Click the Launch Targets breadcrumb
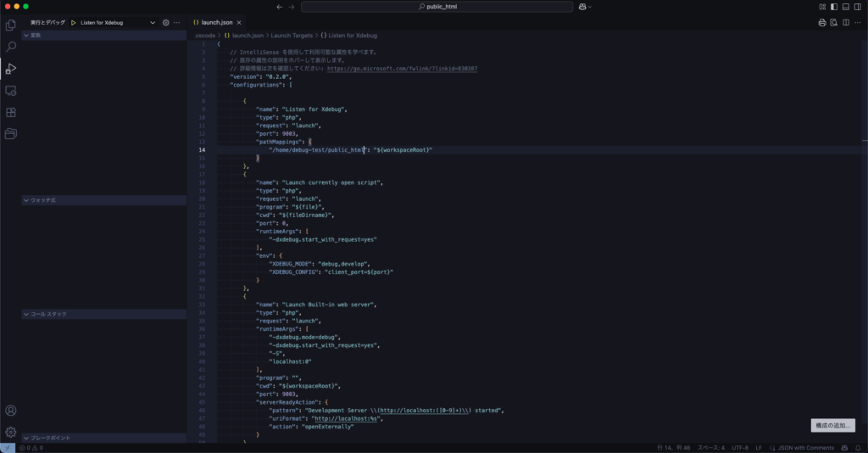The image size is (868, 453). [x=292, y=36]
